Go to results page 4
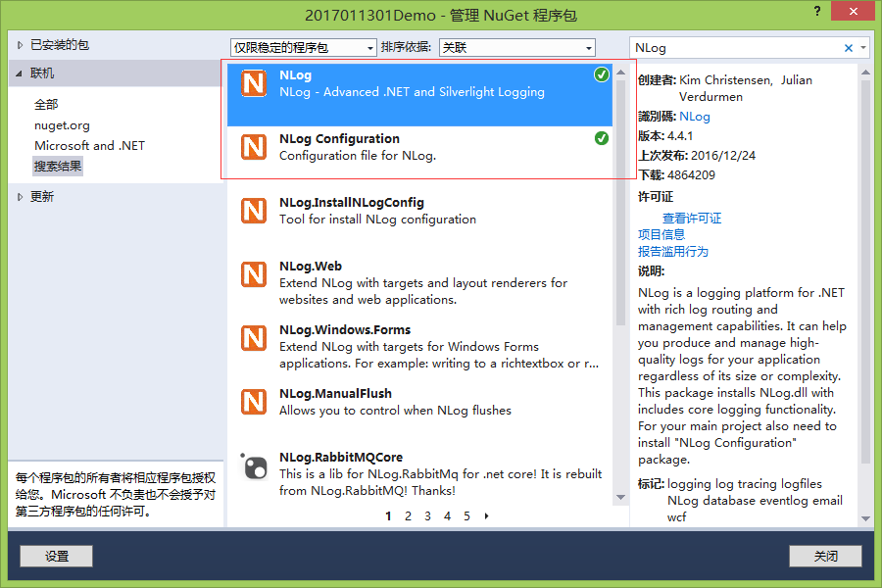The width and height of the screenshot is (882, 588). [x=447, y=516]
